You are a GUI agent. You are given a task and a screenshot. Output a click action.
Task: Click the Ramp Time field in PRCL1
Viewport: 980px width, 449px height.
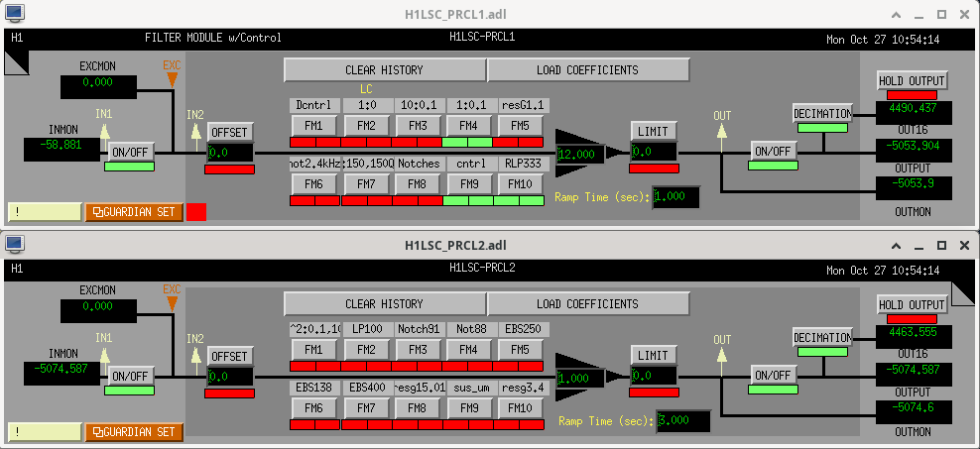pyautogui.click(x=674, y=196)
